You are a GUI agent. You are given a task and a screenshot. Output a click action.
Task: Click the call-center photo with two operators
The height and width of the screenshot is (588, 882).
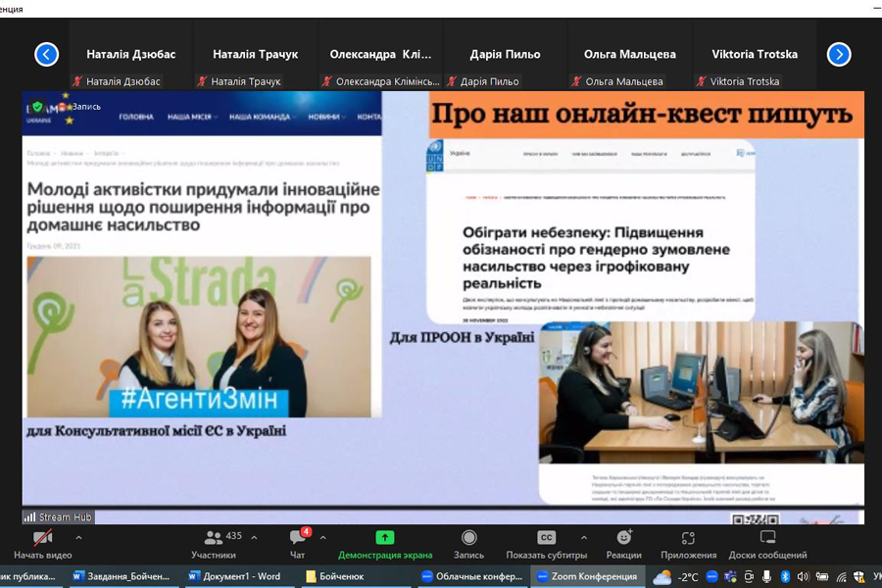(x=701, y=392)
